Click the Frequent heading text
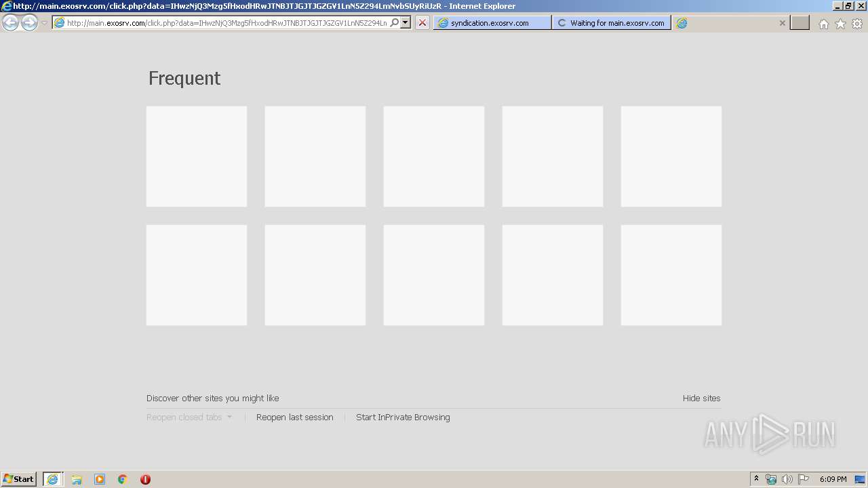868x488 pixels. click(x=184, y=78)
